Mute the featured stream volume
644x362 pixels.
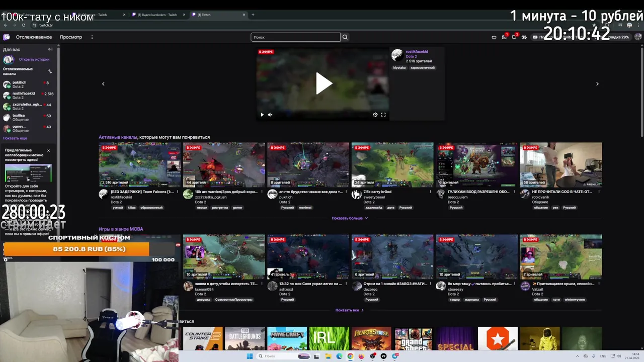270,115
